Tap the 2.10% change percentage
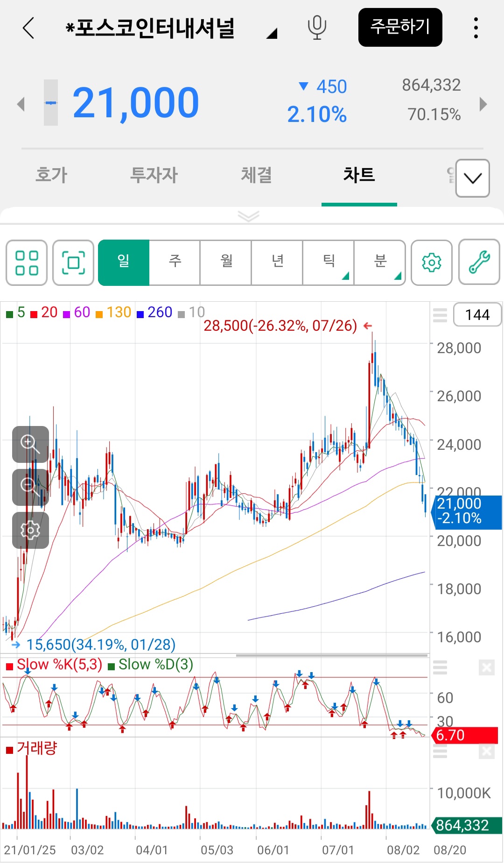 click(317, 114)
